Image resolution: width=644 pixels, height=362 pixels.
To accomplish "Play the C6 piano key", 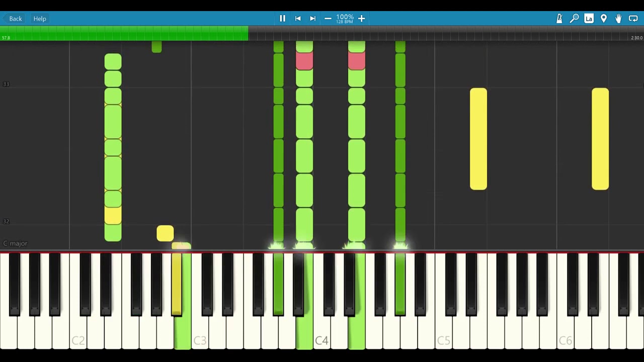I will (565, 332).
